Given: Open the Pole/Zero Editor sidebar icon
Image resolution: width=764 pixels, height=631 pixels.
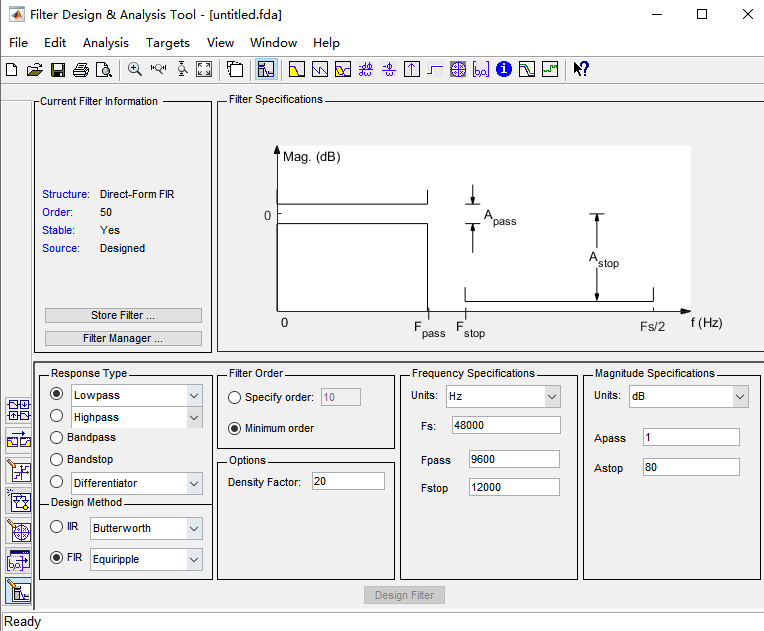Looking at the screenshot, I should tap(18, 530).
